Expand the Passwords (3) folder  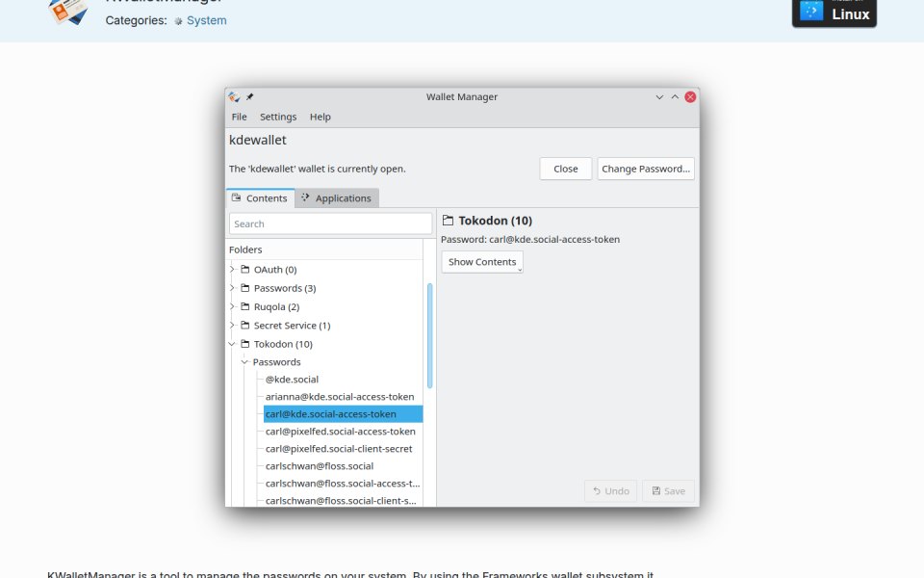point(232,288)
